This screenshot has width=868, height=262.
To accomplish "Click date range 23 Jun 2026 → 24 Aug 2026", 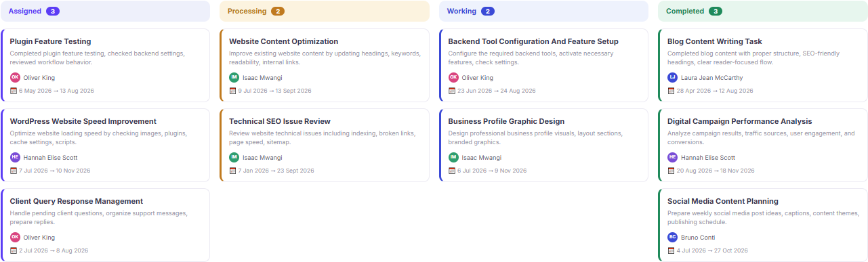I will tap(497, 91).
